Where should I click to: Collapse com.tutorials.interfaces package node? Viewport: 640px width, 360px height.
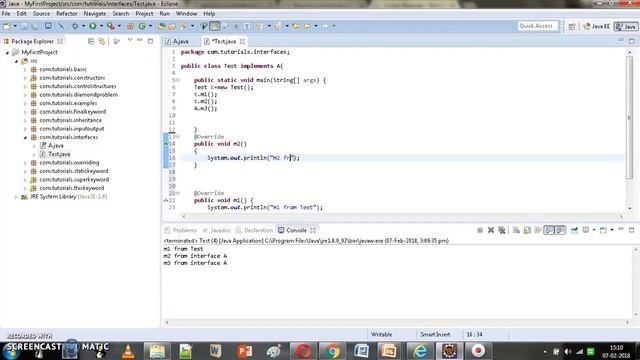click(25, 138)
